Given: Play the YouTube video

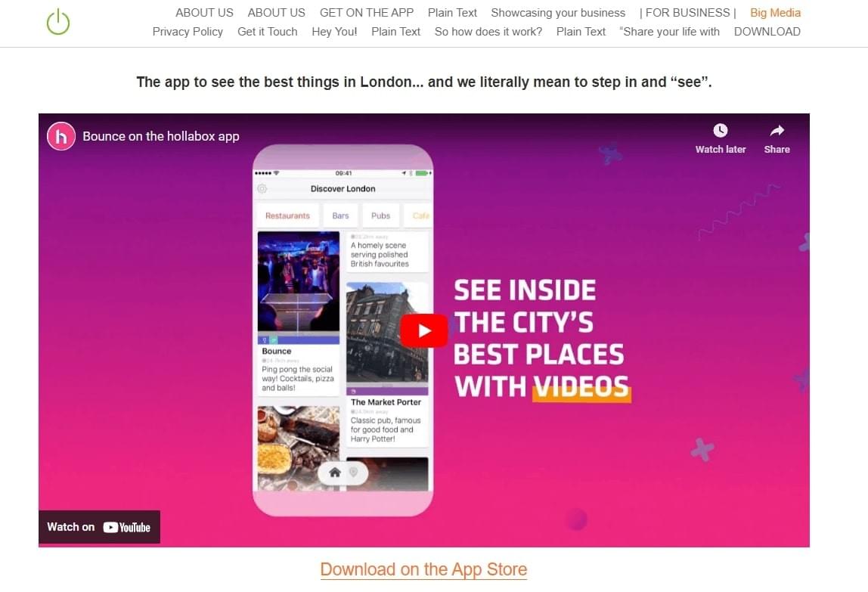Looking at the screenshot, I should 424,330.
